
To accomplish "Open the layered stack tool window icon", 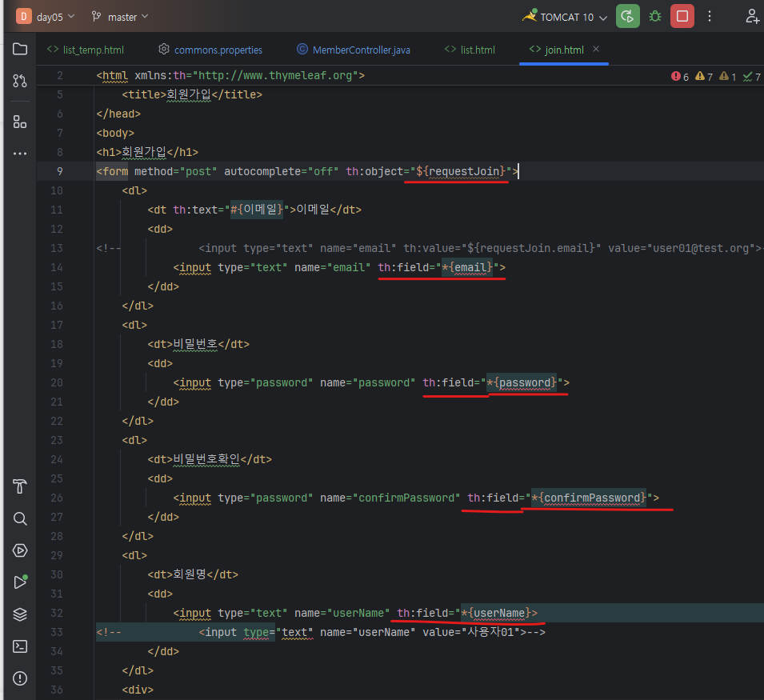I will (20, 614).
